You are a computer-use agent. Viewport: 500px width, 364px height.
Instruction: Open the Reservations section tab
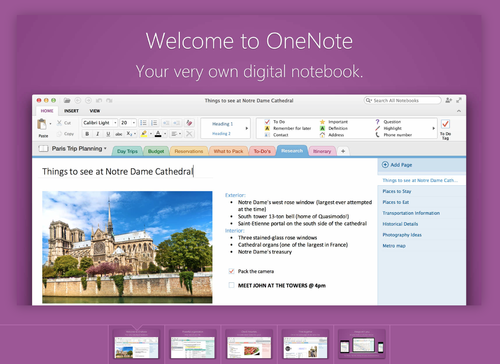[x=189, y=151]
